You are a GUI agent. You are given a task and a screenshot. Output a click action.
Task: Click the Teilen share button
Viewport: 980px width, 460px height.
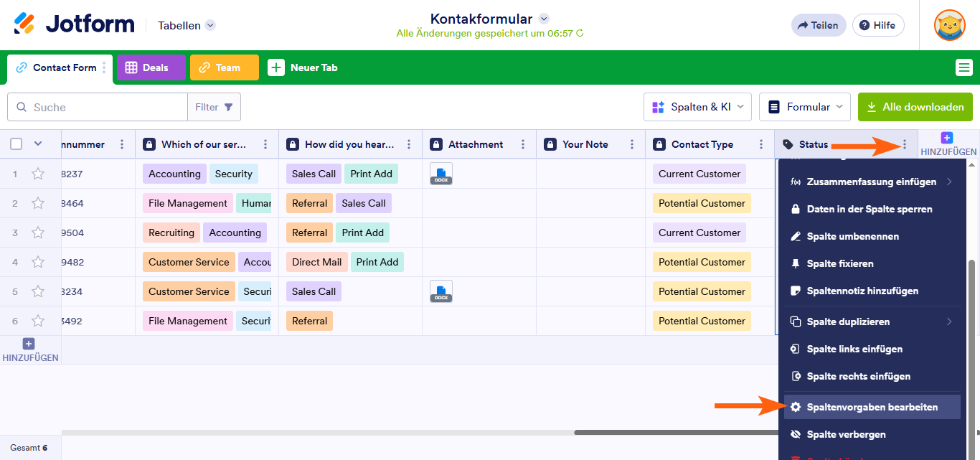(819, 24)
